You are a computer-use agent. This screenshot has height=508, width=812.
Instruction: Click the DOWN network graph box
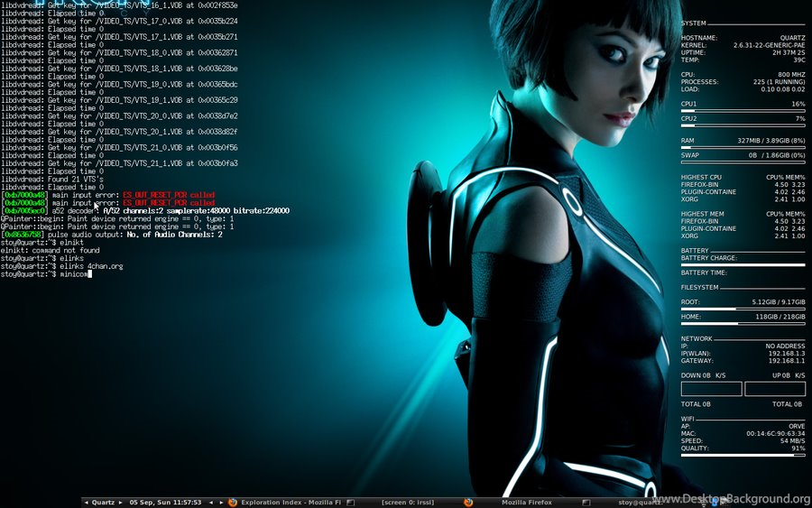click(x=711, y=389)
